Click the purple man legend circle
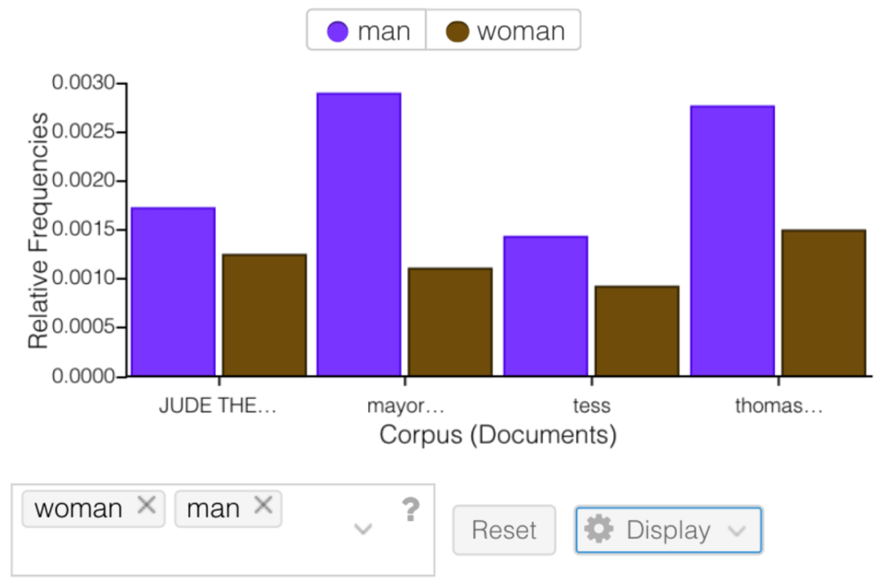This screenshot has width=880, height=588. pos(338,33)
